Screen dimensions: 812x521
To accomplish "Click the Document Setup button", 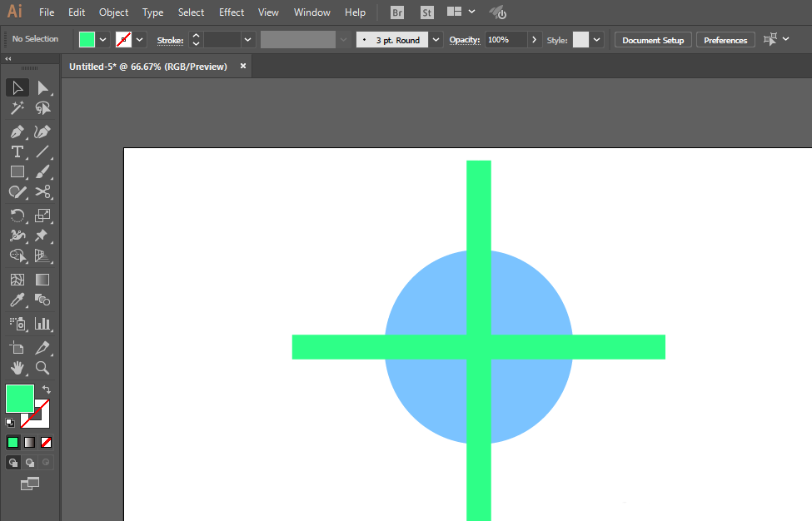I will click(653, 40).
